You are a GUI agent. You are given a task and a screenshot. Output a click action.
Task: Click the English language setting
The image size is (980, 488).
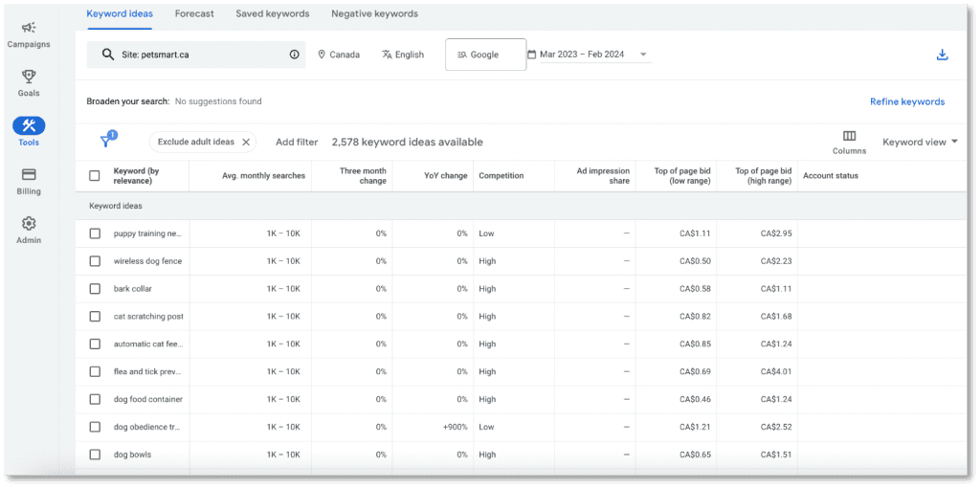point(403,55)
